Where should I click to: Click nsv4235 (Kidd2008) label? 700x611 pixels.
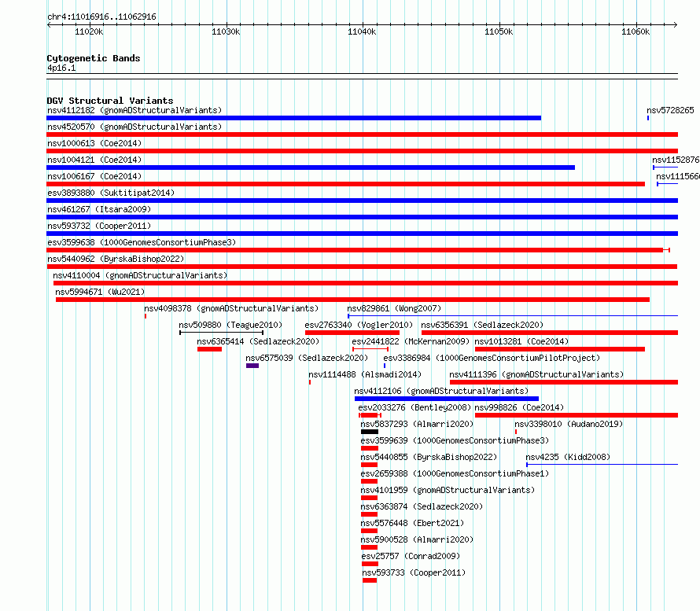tap(568, 457)
